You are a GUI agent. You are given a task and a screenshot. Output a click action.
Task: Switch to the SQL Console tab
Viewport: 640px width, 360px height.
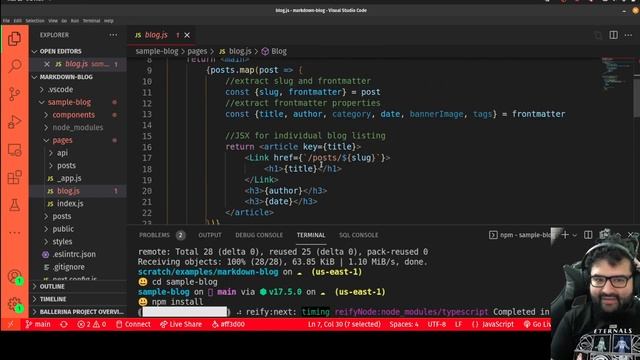coord(358,235)
